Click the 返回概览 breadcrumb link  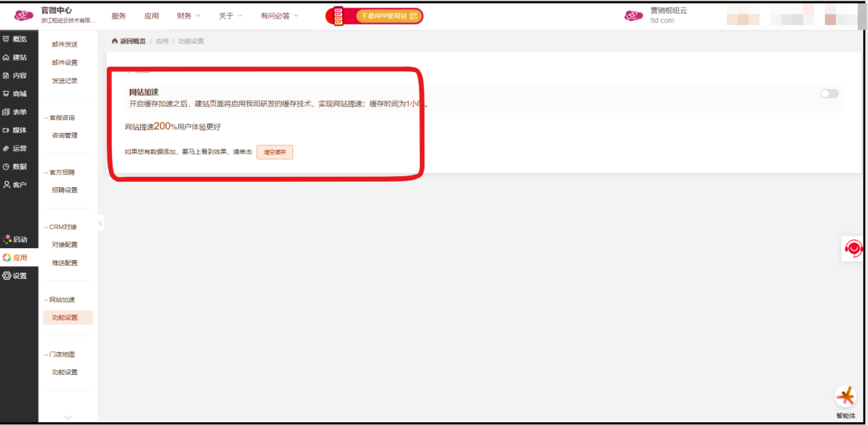[129, 41]
